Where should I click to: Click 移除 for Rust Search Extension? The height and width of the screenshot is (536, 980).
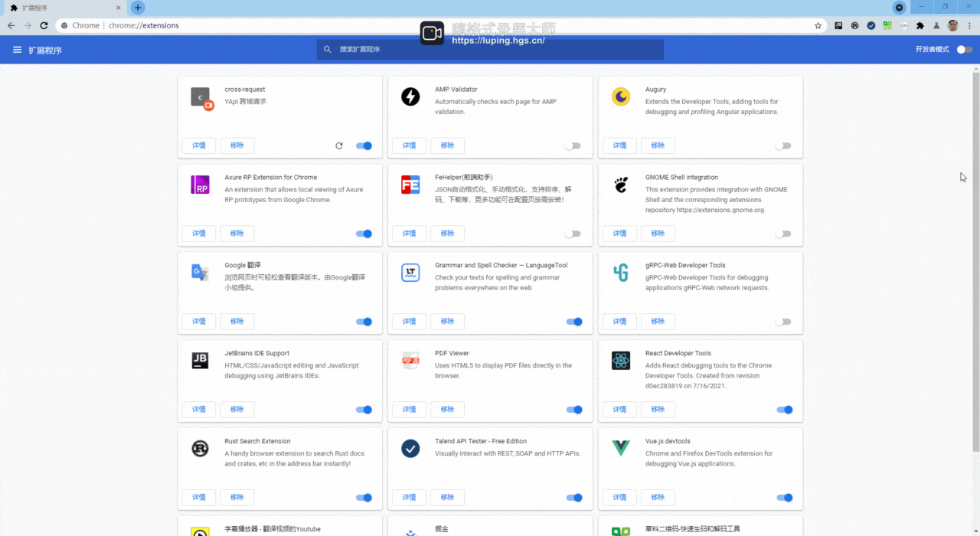237,498
